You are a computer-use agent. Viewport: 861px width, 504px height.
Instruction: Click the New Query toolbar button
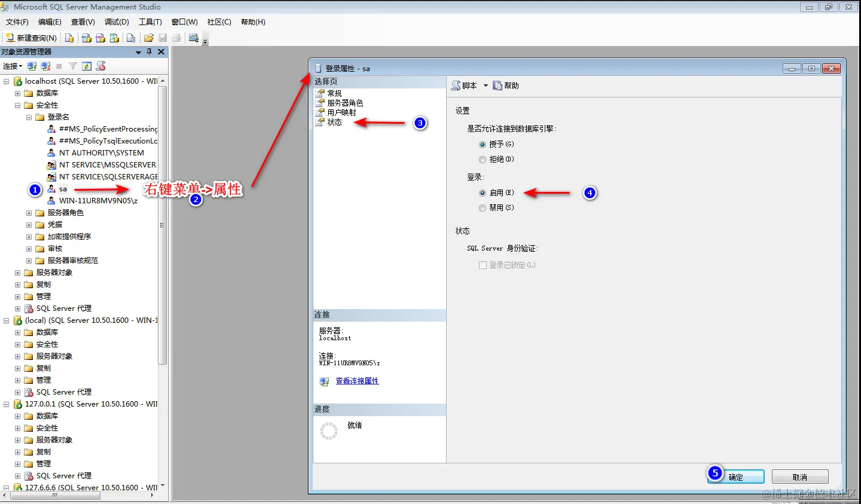click(31, 38)
